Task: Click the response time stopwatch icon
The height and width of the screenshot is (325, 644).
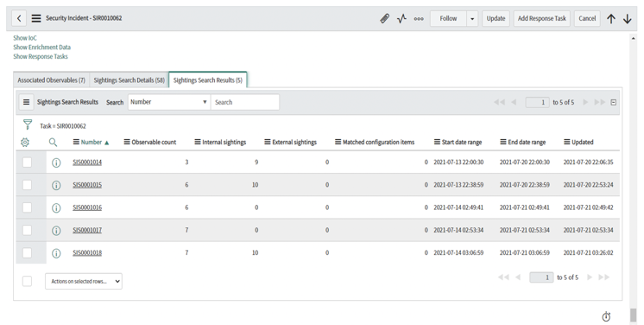Action: coord(606,316)
